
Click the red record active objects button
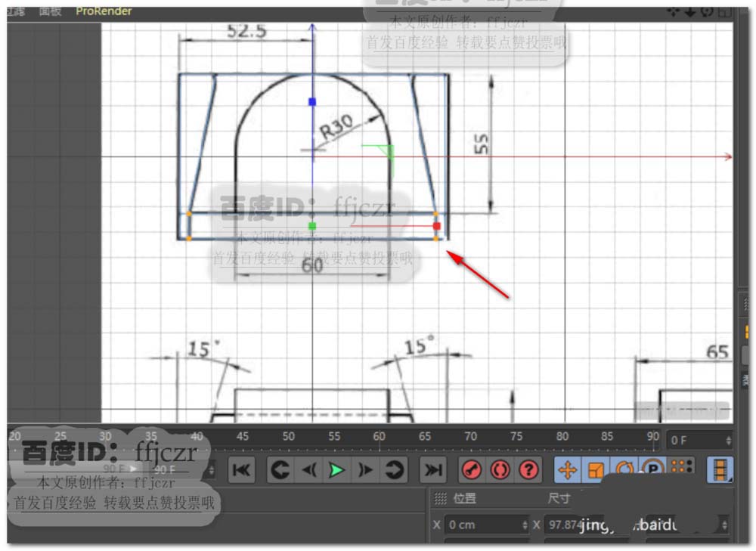(472, 469)
